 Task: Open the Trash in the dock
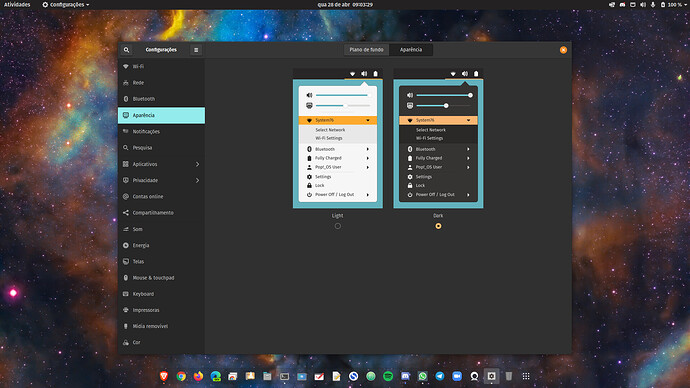point(509,376)
